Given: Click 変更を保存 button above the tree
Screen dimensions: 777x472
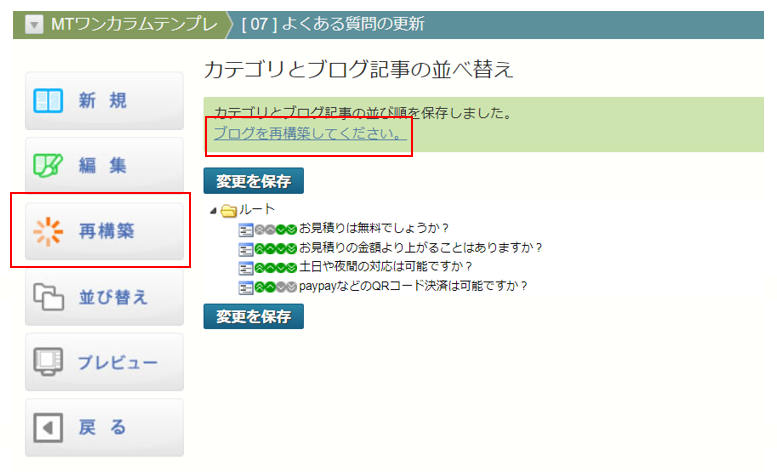Looking at the screenshot, I should (253, 181).
